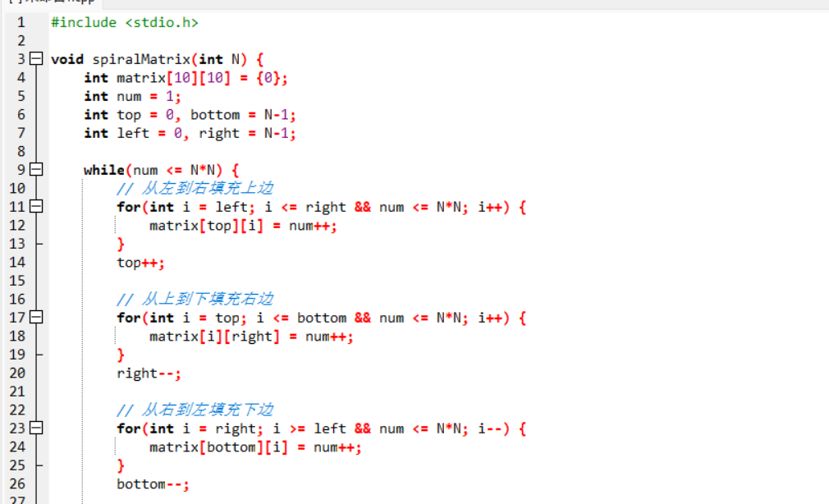Collapse the for loop fold at line 11
Image resolution: width=829 pixels, height=504 pixels.
click(36, 206)
